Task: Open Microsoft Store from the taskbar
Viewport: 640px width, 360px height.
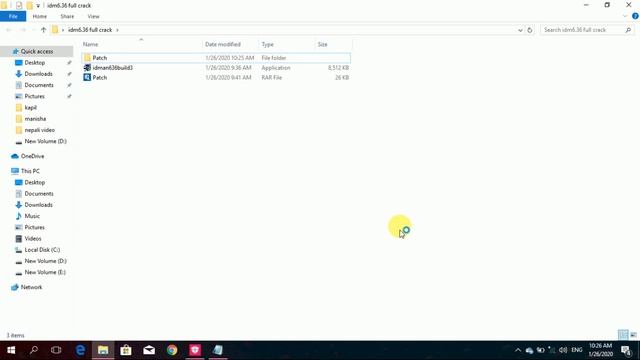Action: pyautogui.click(x=126, y=350)
